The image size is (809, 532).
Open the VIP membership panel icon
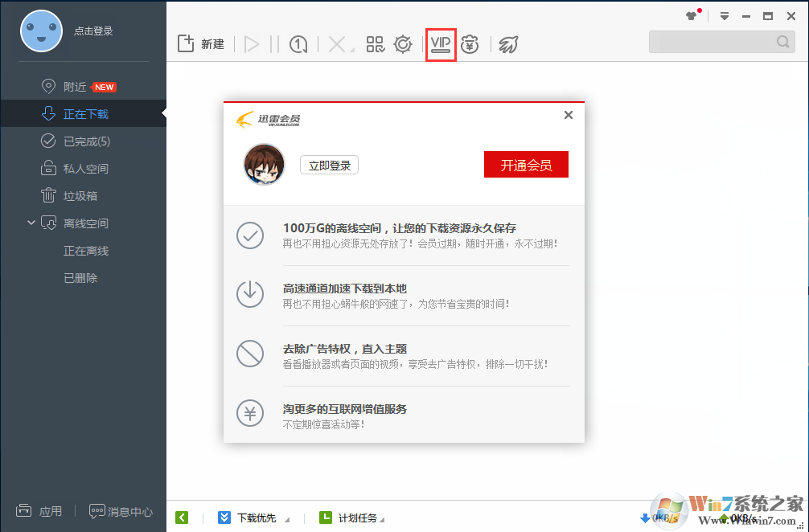coord(441,44)
